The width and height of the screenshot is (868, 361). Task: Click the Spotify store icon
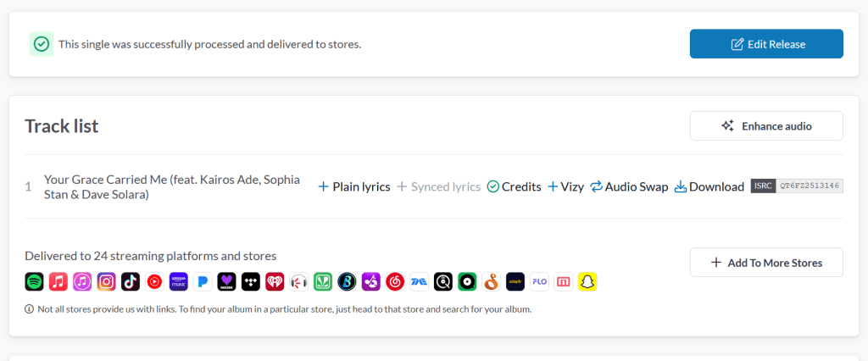34,281
